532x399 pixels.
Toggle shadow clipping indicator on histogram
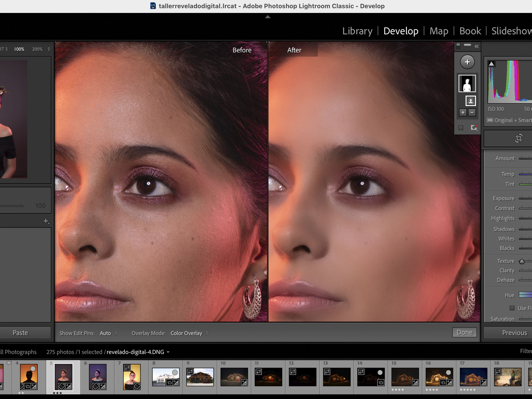tap(491, 64)
